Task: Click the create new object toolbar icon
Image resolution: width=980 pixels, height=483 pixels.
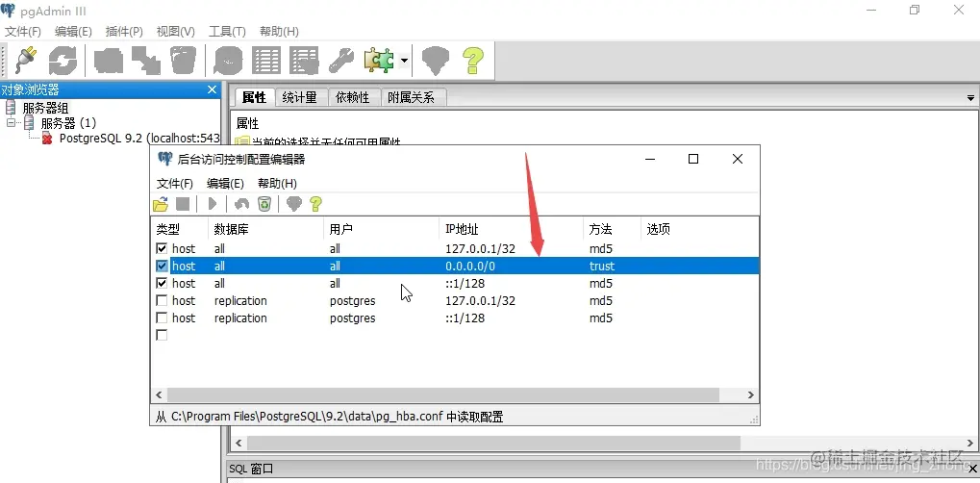Action: [x=145, y=61]
